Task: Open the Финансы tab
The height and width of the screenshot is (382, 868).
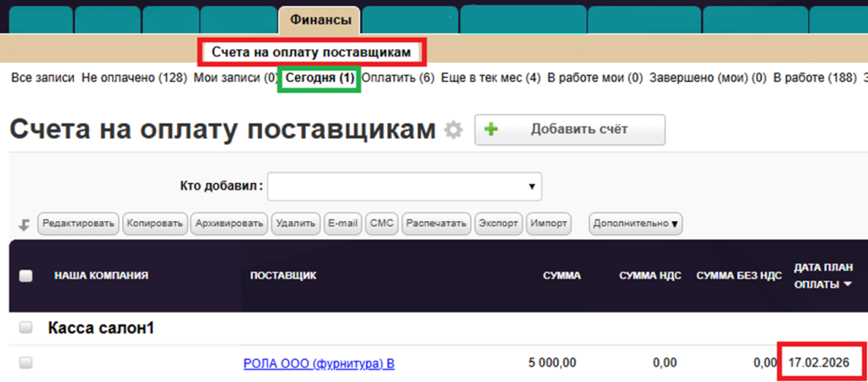Action: 320,19
